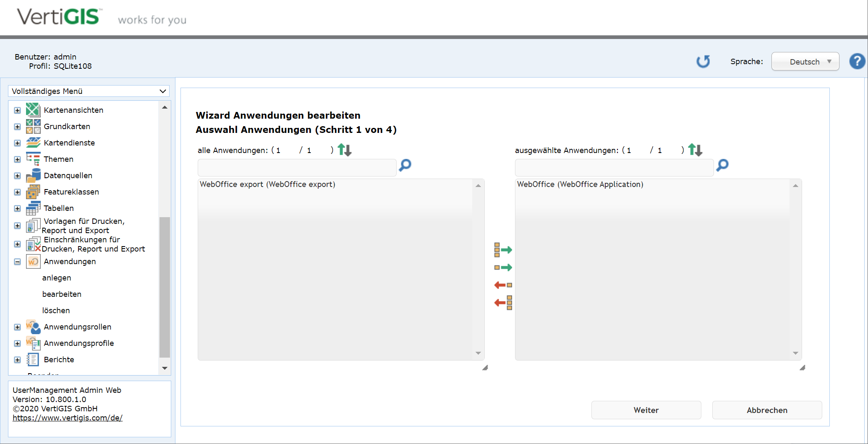Click sort arrows beside alle Anwendungen

pyautogui.click(x=345, y=150)
